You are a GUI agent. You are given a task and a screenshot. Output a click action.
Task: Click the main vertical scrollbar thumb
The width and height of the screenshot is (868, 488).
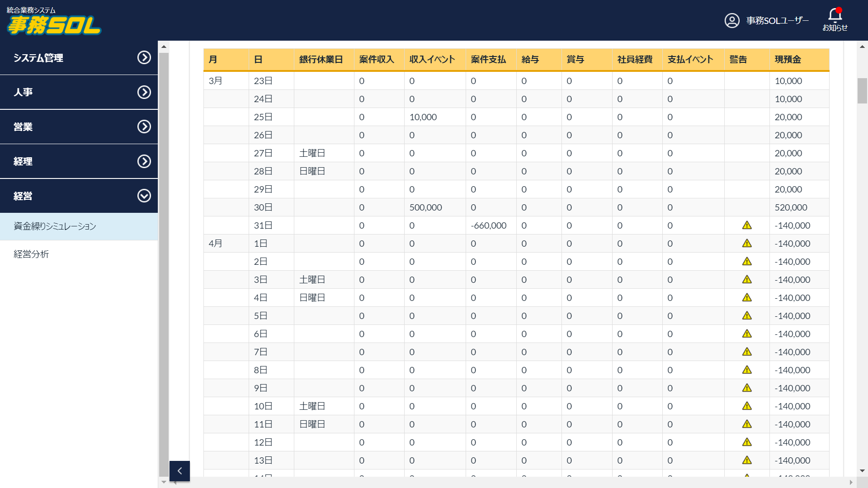[x=862, y=90]
